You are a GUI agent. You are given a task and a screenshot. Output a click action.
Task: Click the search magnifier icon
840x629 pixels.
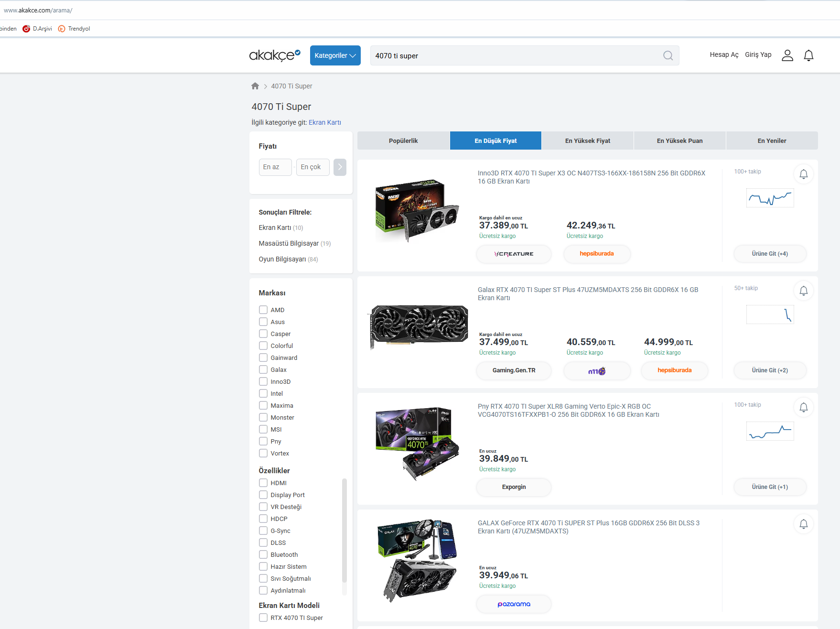[x=668, y=55]
